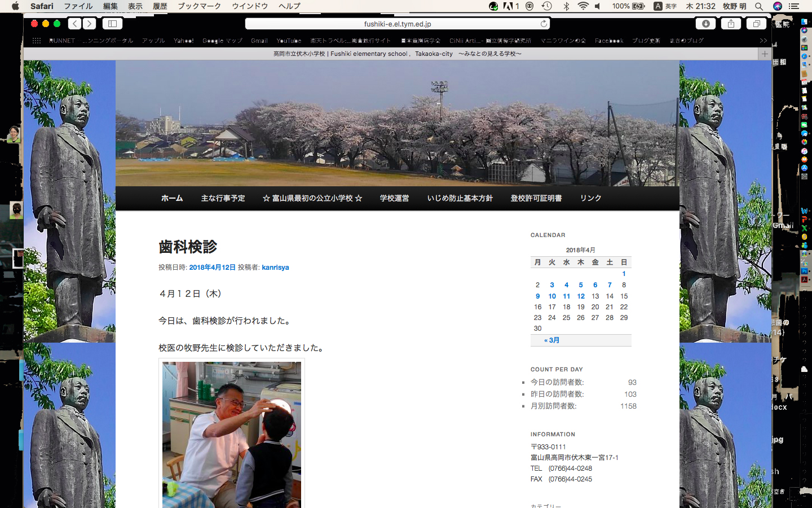Screen dimensions: 812x508
Task: Open the Gmail bookmark
Action: (x=259, y=41)
